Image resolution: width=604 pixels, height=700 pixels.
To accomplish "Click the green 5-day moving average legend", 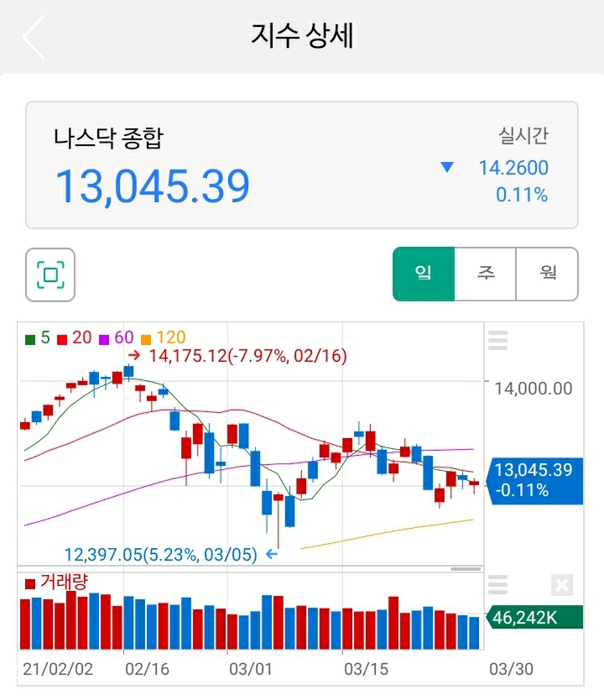I will point(38,338).
